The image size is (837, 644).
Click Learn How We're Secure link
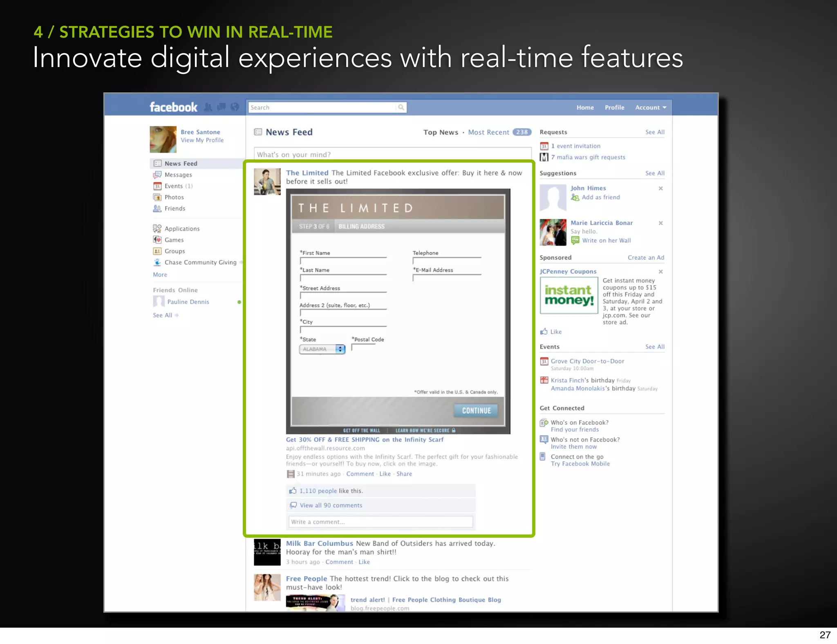pos(425,430)
